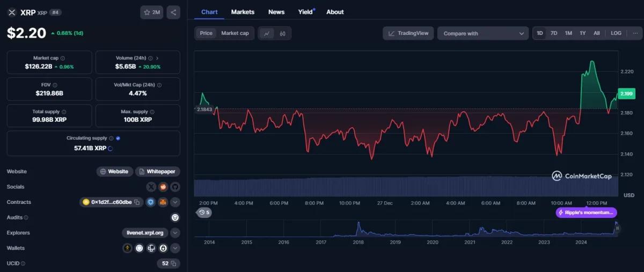The width and height of the screenshot is (644, 272).
Task: Set chart range to All
Action: point(597,33)
